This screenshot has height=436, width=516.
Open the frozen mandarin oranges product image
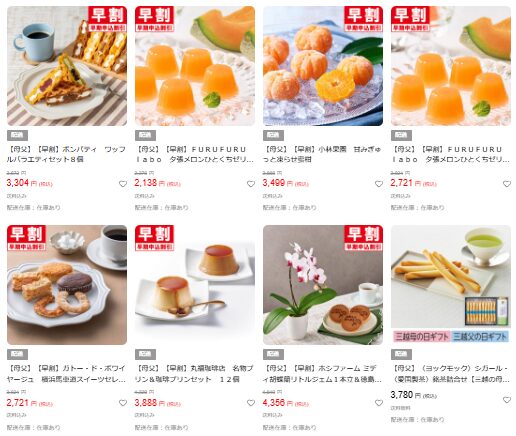[323, 66]
